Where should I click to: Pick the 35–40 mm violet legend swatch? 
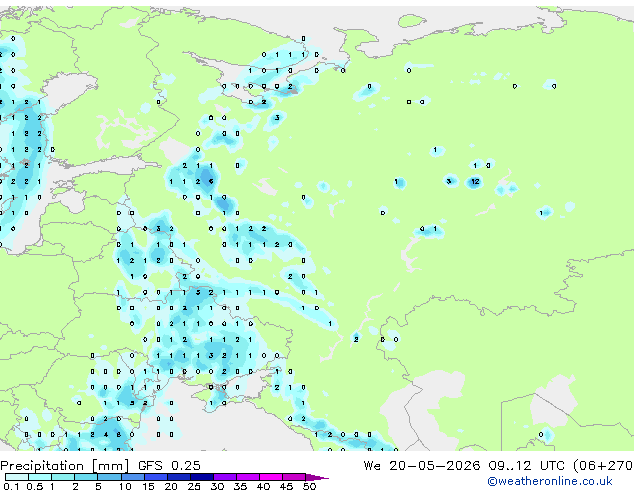(x=247, y=477)
